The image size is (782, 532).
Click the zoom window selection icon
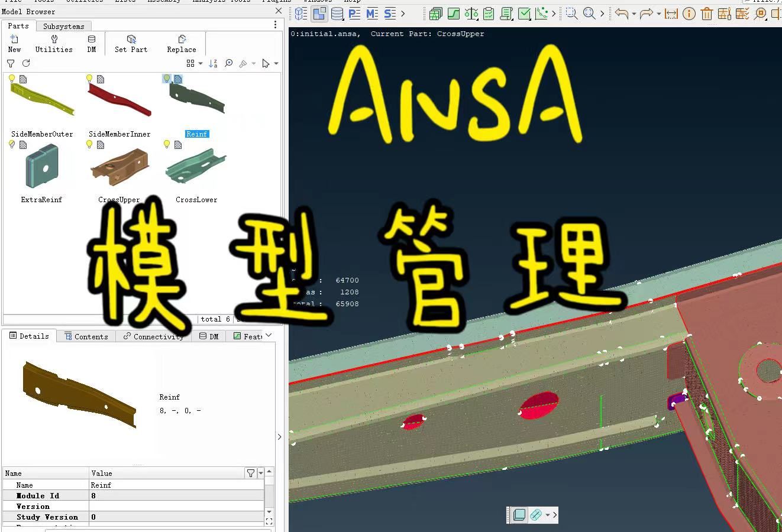point(571,14)
